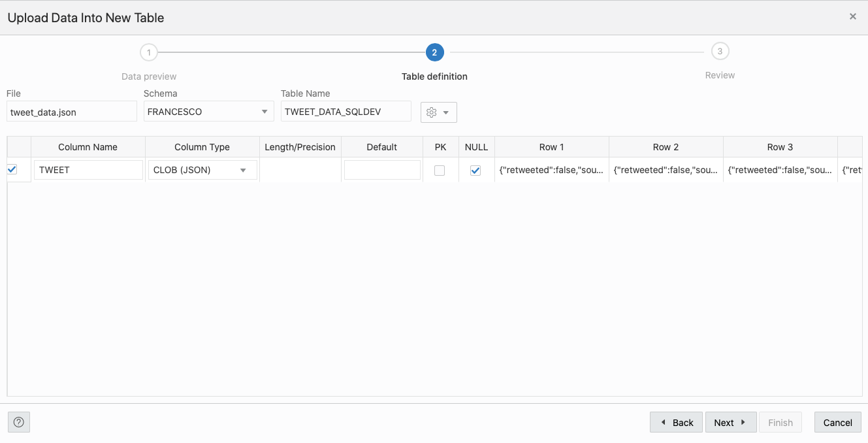The image size is (868, 443).
Task: Click the Row 2 column header
Action: tap(666, 147)
